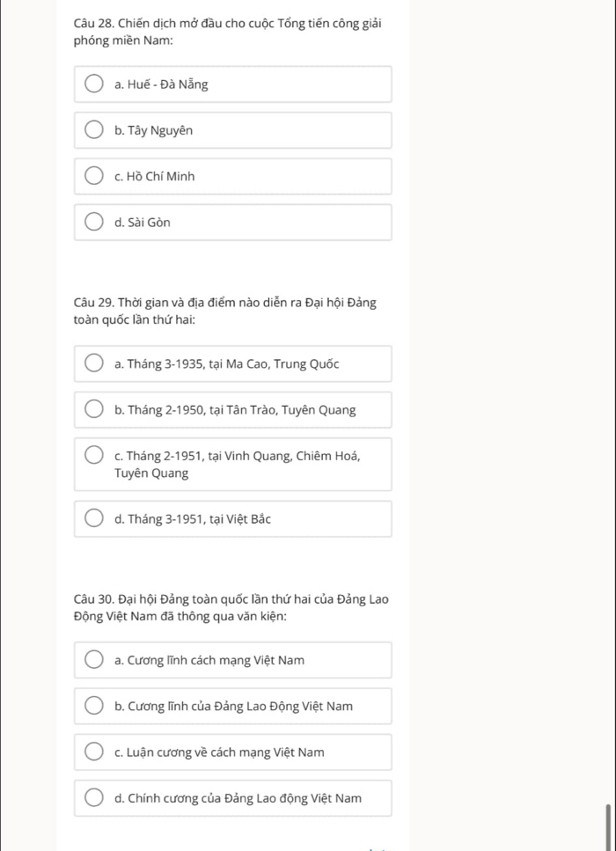Select d. Chính cương của Đảng Lao động
The image size is (616, 851).
point(93,798)
